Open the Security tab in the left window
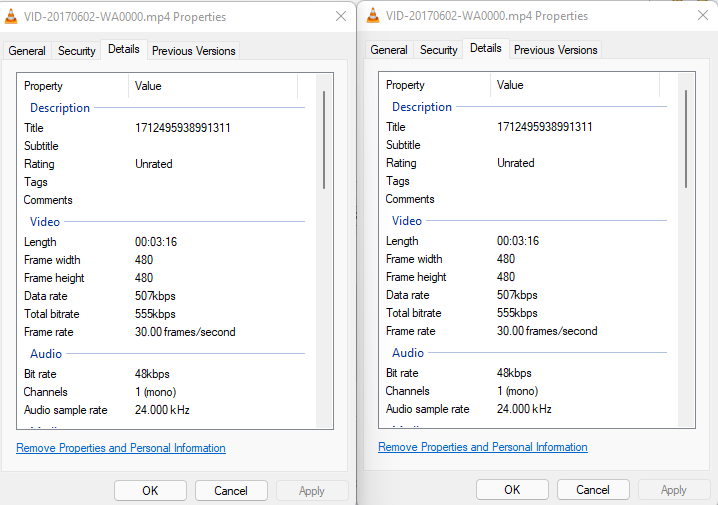Viewport: 718px width, 505px height. coord(77,51)
